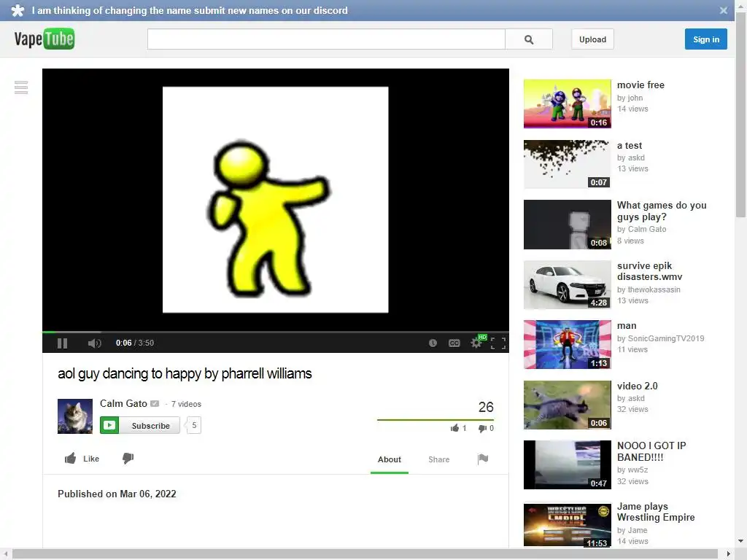Click the video title text
The image size is (747, 560).
pyautogui.click(x=185, y=373)
